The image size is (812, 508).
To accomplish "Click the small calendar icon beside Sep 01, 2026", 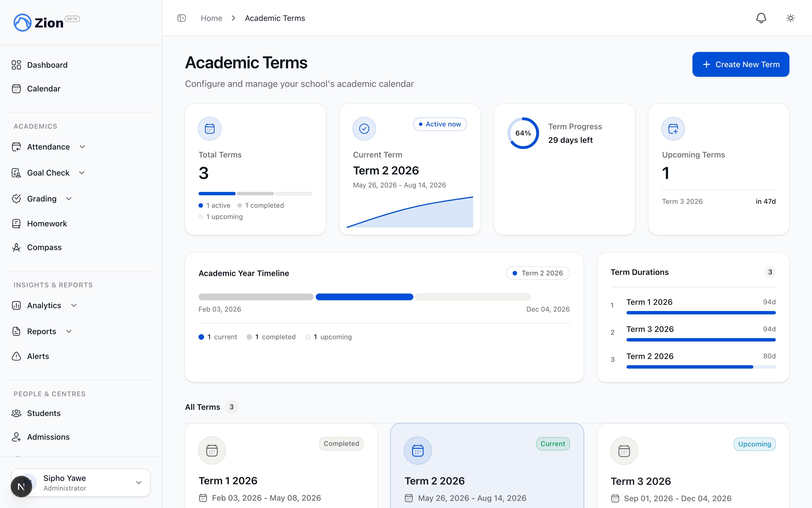I will [615, 498].
